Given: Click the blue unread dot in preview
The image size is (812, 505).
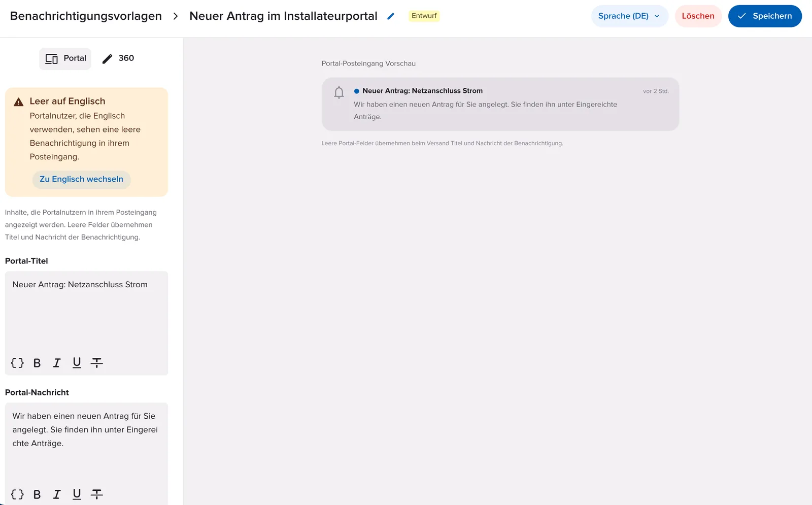Looking at the screenshot, I should 357,91.
